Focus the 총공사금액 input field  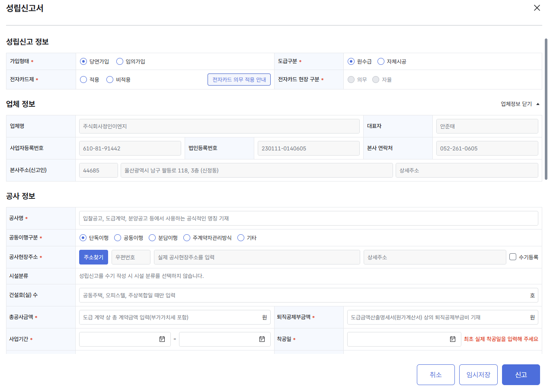tap(175, 317)
